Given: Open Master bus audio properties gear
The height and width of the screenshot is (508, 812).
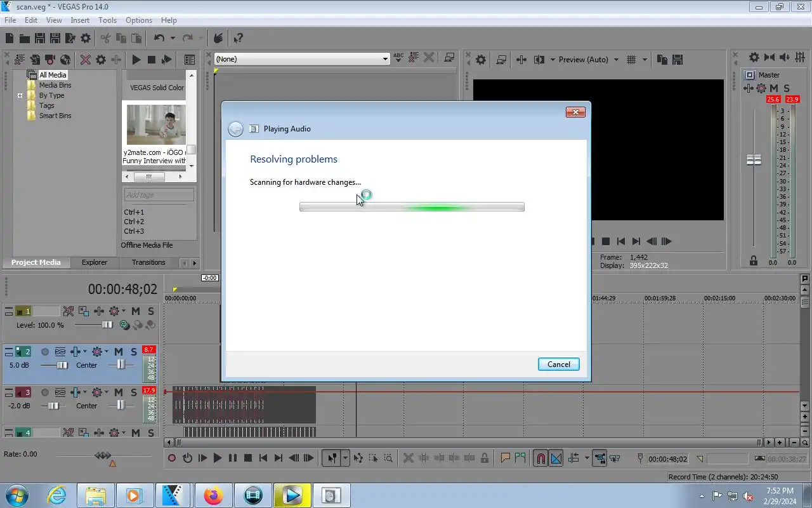Looking at the screenshot, I should click(754, 57).
